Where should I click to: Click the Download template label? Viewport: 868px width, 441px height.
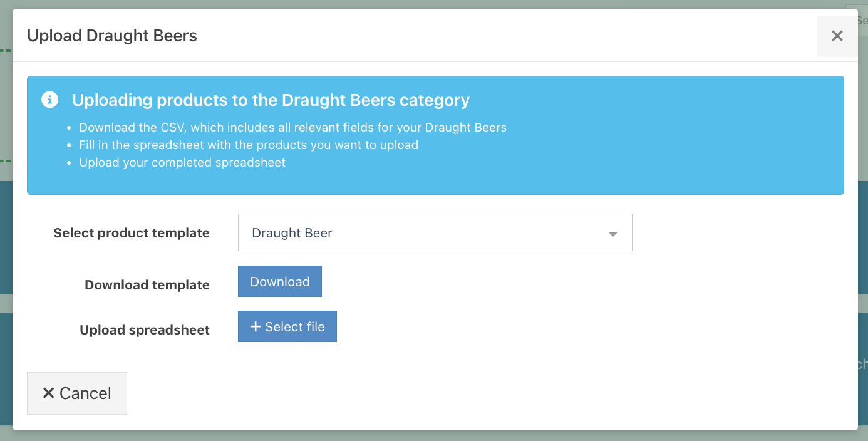(147, 285)
